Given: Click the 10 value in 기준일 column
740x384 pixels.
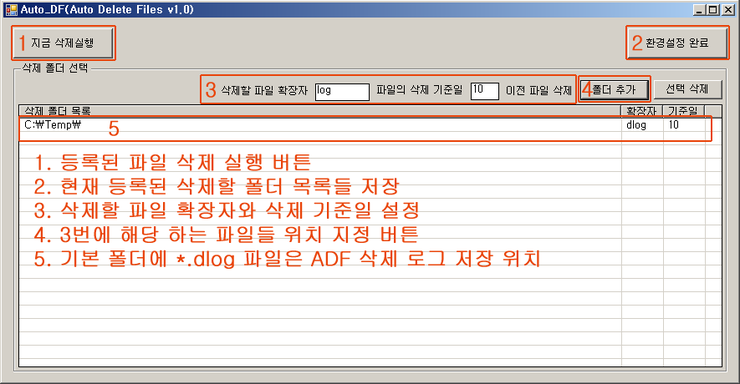Looking at the screenshot, I should [673, 125].
